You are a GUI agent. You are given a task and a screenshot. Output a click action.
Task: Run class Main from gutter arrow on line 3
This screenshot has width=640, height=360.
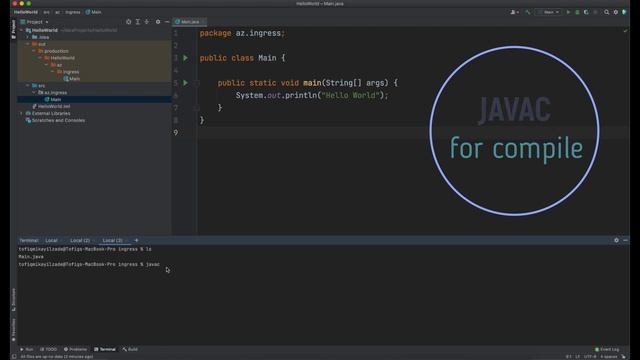click(185, 58)
